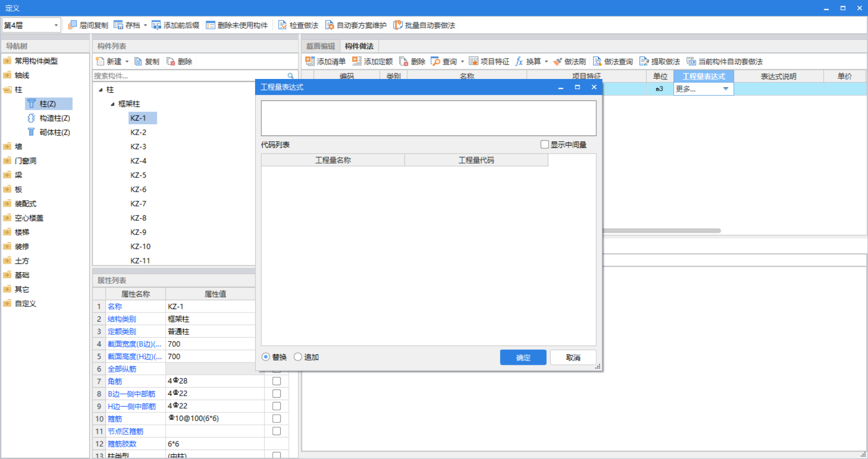868x459 pixels.
Task: Click the 查询 icon
Action: click(x=435, y=61)
